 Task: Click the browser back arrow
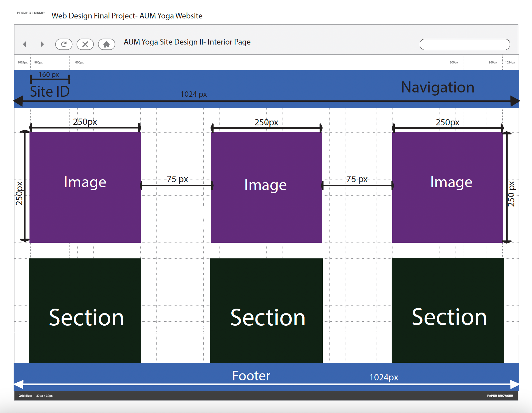tap(25, 44)
